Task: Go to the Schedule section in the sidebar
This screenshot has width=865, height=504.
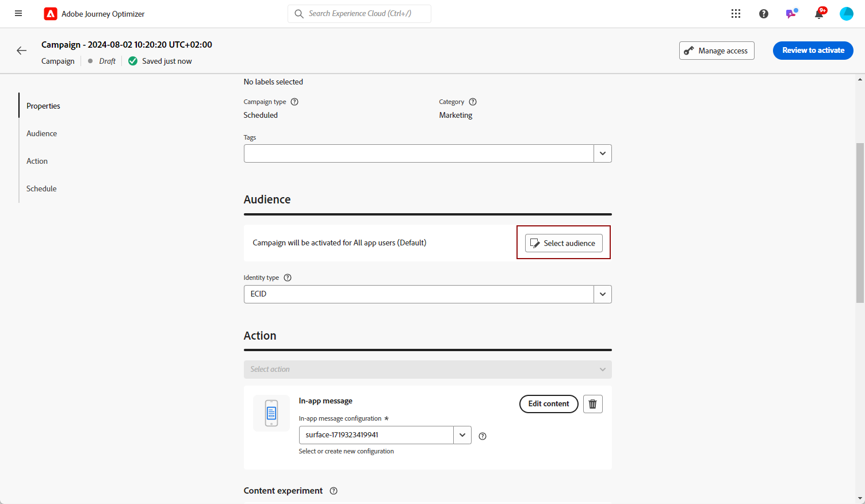Action: [41, 188]
